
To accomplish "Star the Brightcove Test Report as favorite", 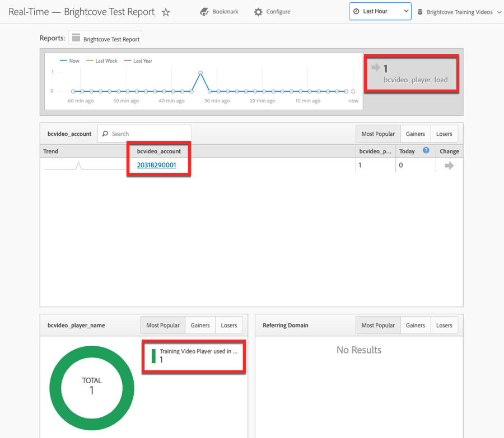I will pos(166,11).
